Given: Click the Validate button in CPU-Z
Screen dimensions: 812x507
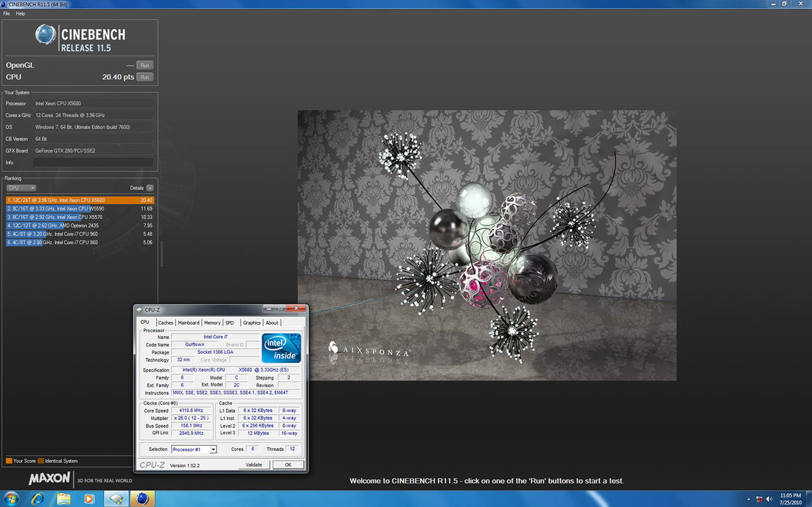Looking at the screenshot, I should pyautogui.click(x=254, y=465).
